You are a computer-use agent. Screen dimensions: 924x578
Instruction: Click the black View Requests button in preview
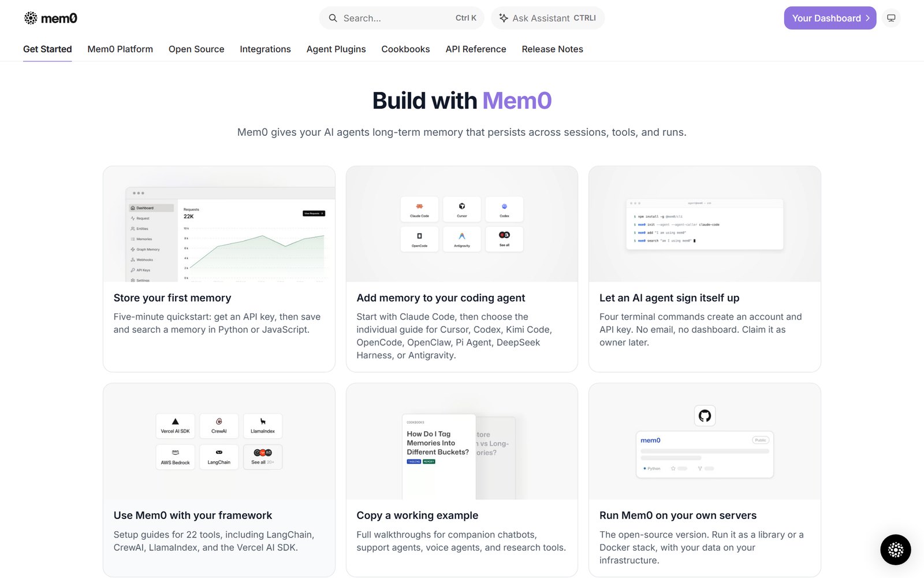(x=314, y=213)
